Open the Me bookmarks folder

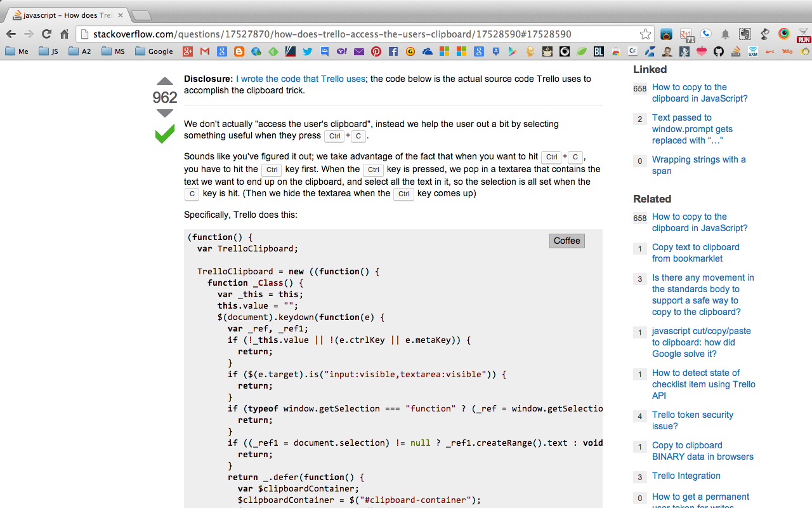click(16, 51)
